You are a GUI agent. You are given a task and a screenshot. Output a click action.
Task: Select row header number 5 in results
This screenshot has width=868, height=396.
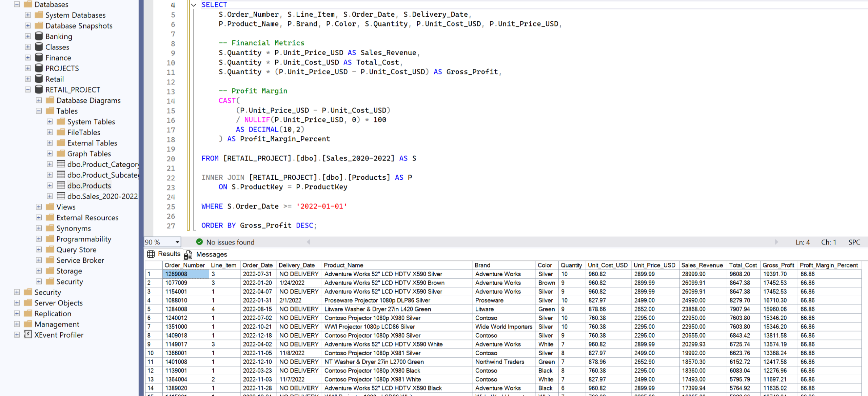coord(154,309)
